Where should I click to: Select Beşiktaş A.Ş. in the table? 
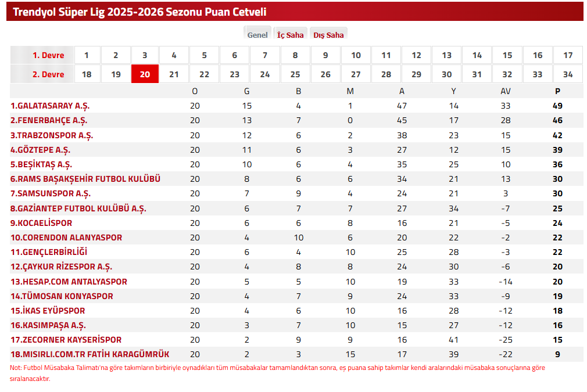click(41, 164)
